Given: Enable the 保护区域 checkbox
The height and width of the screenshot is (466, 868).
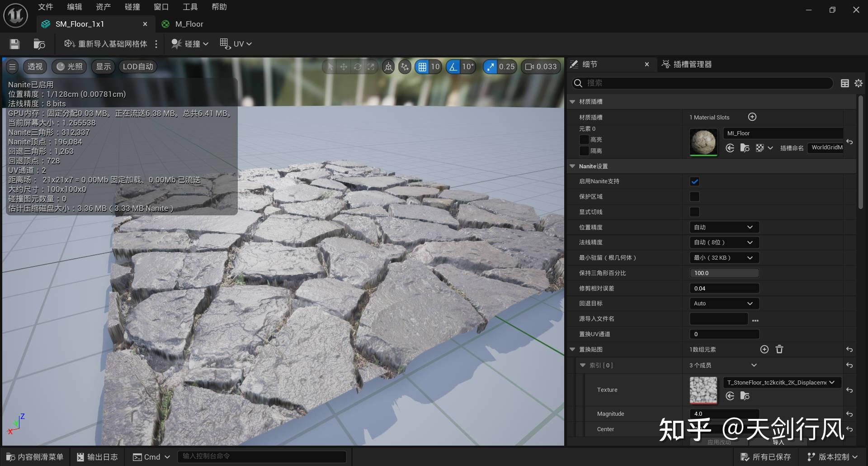Looking at the screenshot, I should point(694,197).
